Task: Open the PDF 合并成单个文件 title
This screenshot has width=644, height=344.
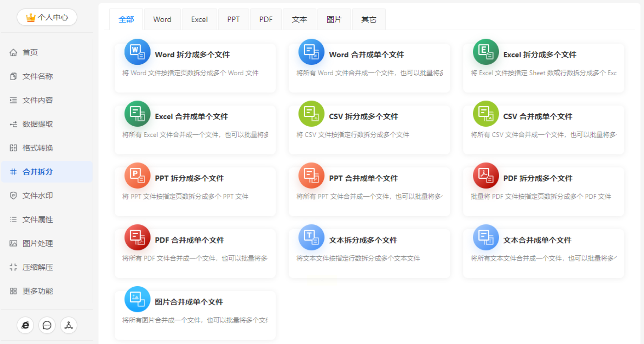Action: 189,240
